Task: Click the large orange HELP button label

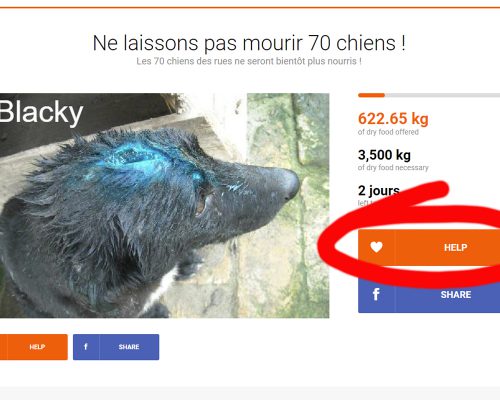Action: pyautogui.click(x=455, y=247)
